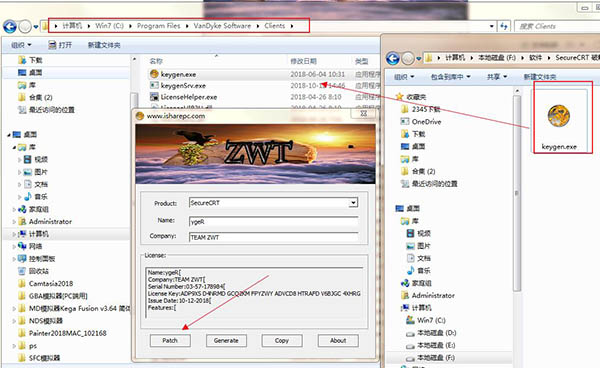Viewport: 600px width, 368px height.
Task: Go back in the SecureCRT explorer window
Action: pos(392,58)
